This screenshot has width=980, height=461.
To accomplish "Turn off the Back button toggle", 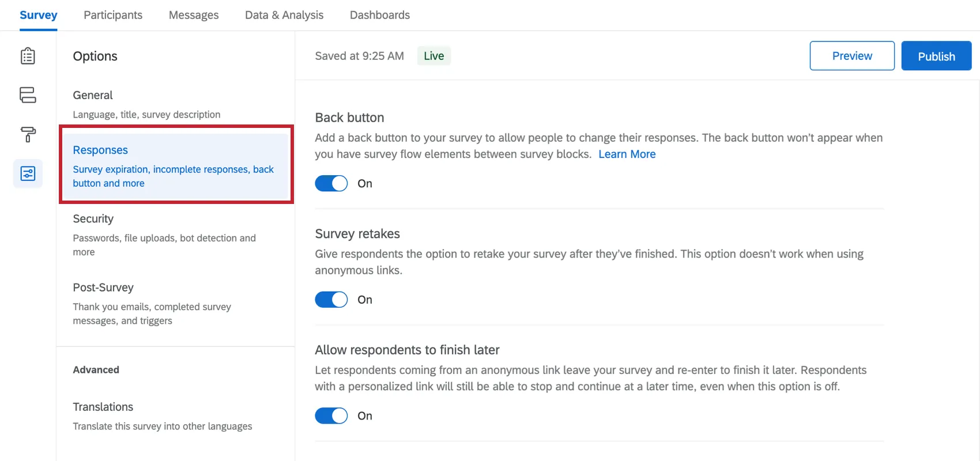I will coord(331,183).
